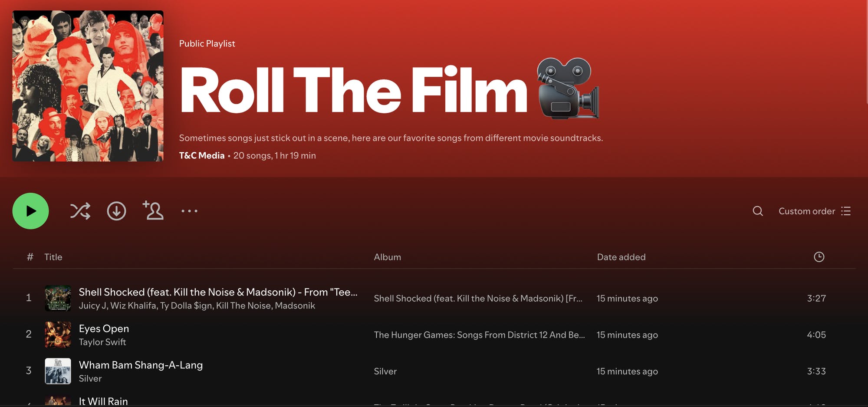Sort tracks by duration using the clock icon
The image size is (868, 407).
point(819,257)
